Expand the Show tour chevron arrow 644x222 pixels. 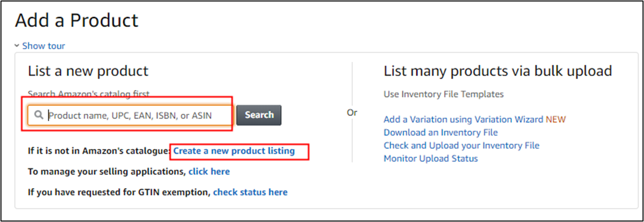point(17,46)
